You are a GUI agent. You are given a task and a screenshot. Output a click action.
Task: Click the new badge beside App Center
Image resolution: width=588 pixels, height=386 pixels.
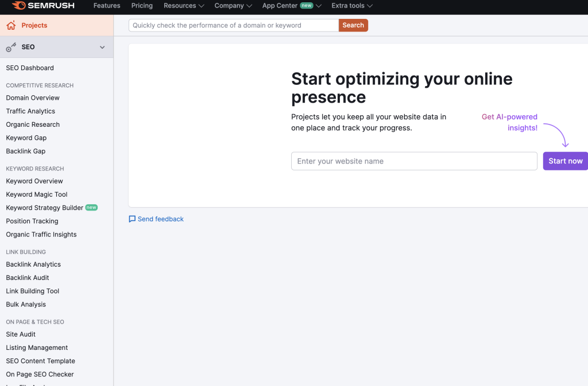(x=305, y=6)
